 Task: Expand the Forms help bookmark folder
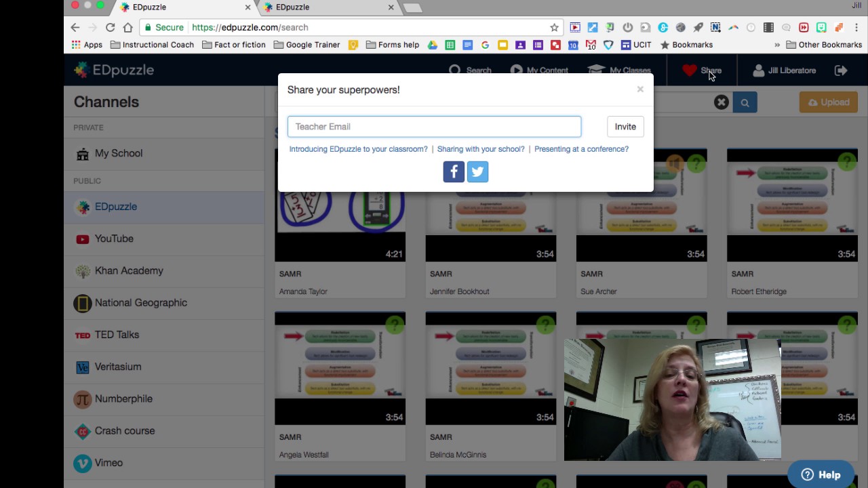(x=393, y=45)
